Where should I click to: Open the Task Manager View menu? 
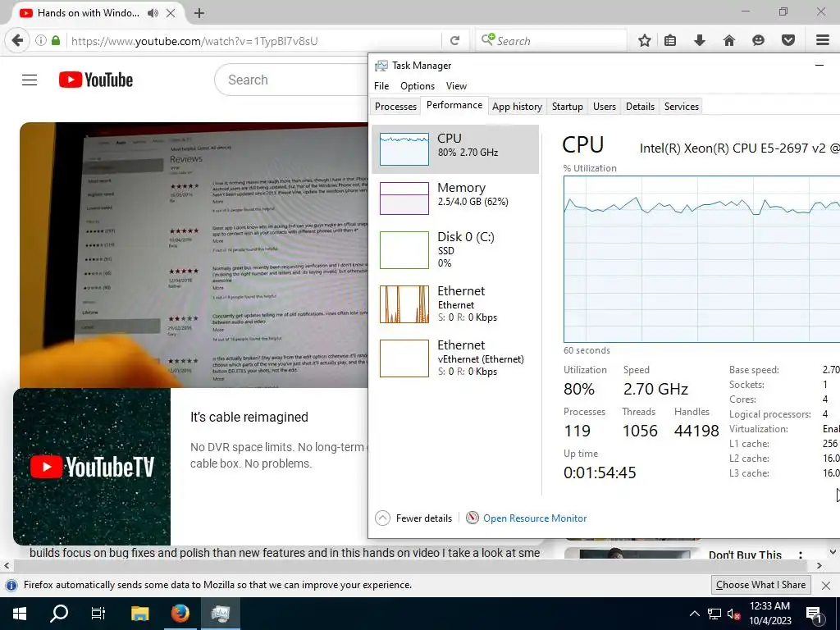click(456, 85)
